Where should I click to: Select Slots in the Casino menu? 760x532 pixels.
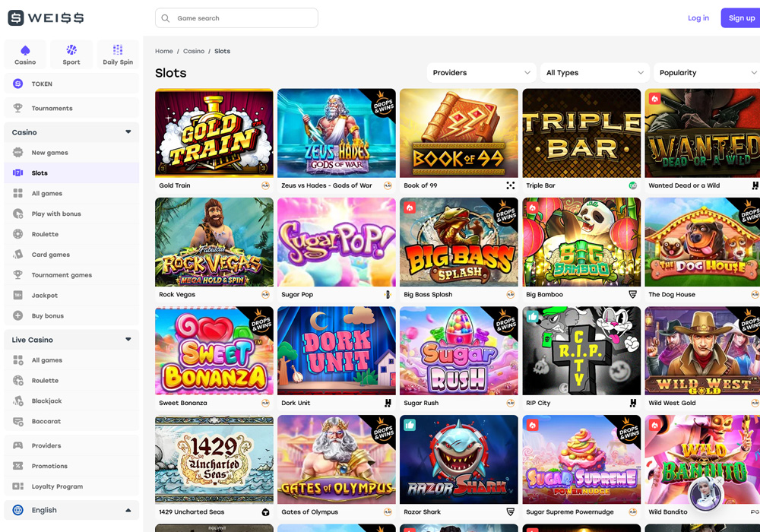tap(71, 173)
